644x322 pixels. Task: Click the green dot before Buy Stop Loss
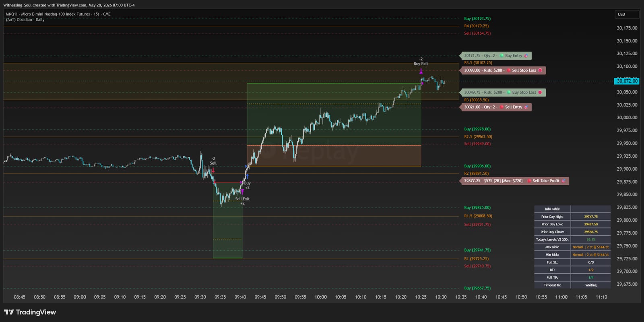click(509, 92)
